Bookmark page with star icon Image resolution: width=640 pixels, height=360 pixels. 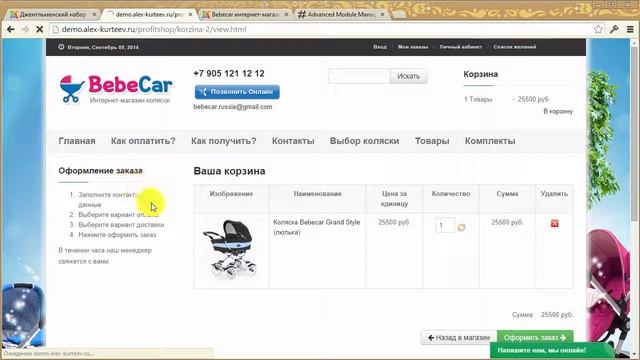(x=598, y=29)
